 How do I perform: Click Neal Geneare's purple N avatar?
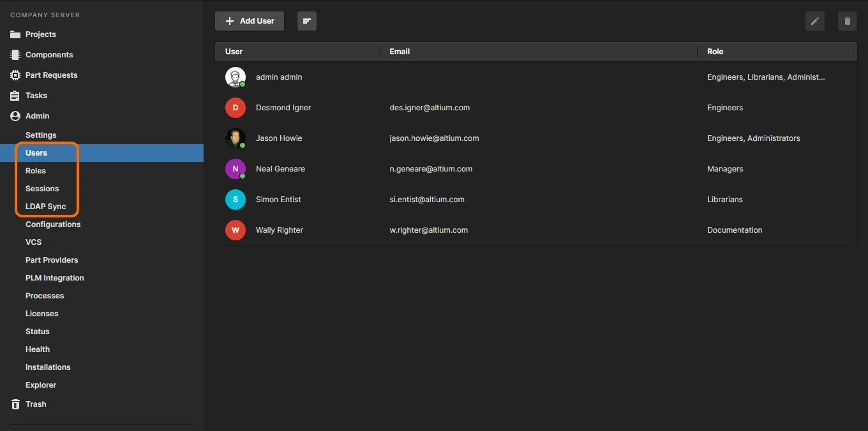pos(236,169)
